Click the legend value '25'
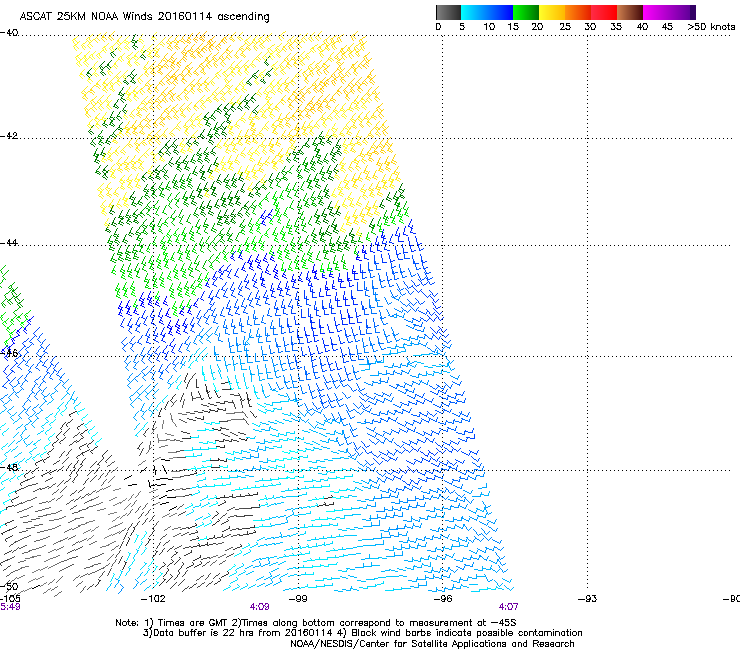 coord(565,27)
